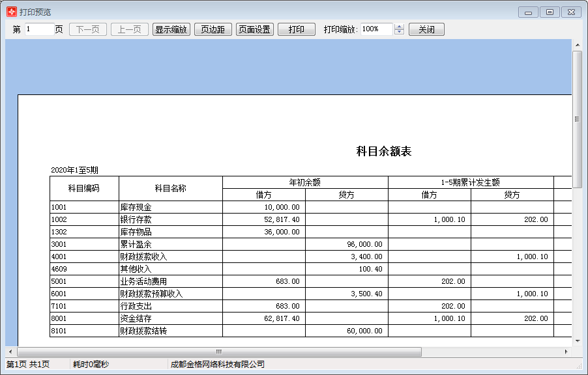Open 页边距 margin settings
The height and width of the screenshot is (375, 588).
[213, 29]
